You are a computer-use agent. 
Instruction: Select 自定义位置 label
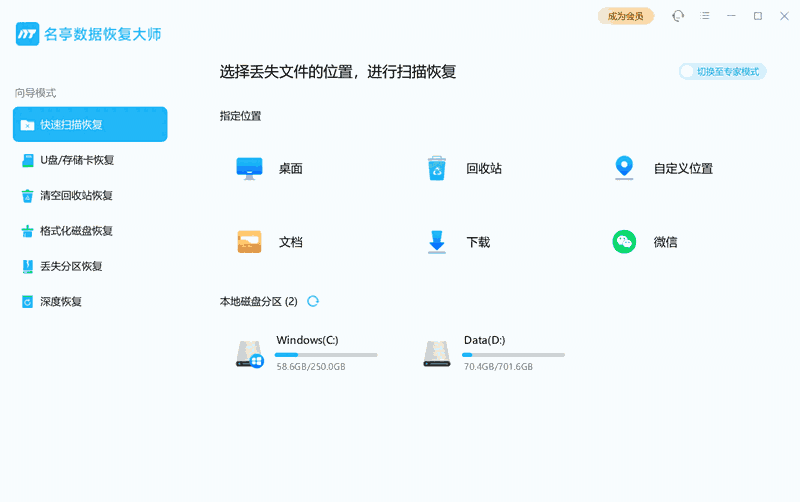[x=683, y=168]
